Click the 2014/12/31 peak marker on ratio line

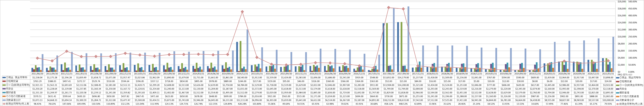pyautogui.click(x=242, y=11)
